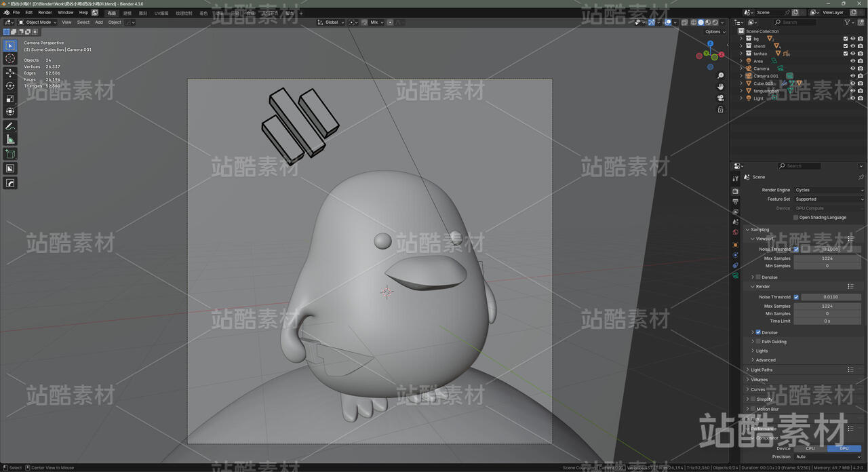Open the Render menu
The image size is (868, 472).
point(45,12)
